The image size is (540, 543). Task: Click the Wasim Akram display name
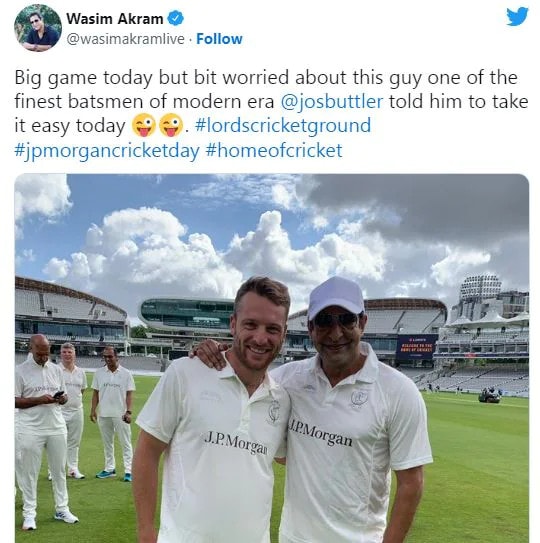pyautogui.click(x=115, y=19)
